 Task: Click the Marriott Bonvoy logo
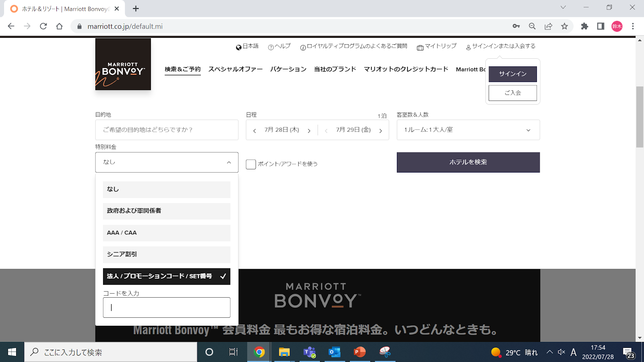coord(123,64)
